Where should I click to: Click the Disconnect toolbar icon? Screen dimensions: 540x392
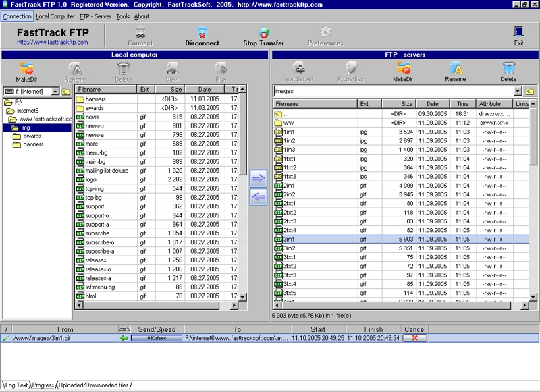202,32
